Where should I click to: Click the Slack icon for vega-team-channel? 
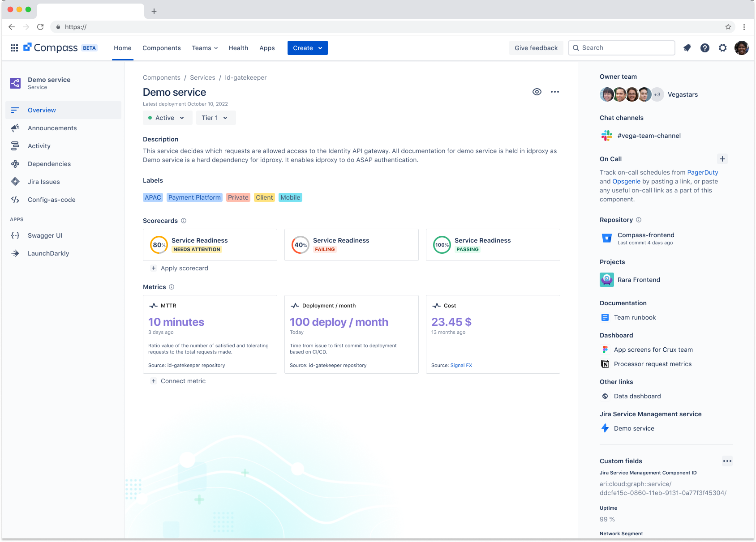607,136
